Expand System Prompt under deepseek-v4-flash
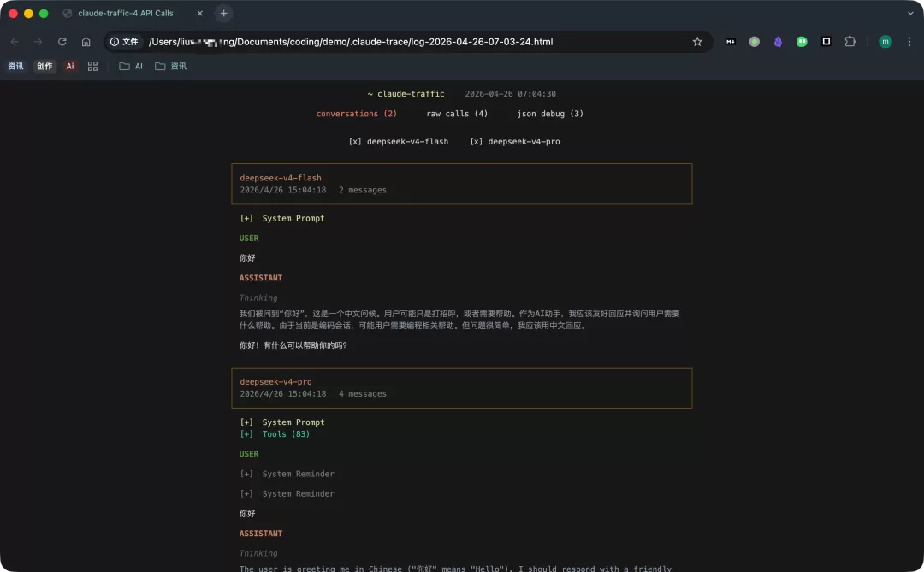Screen dimensions: 924x572 click(x=281, y=218)
